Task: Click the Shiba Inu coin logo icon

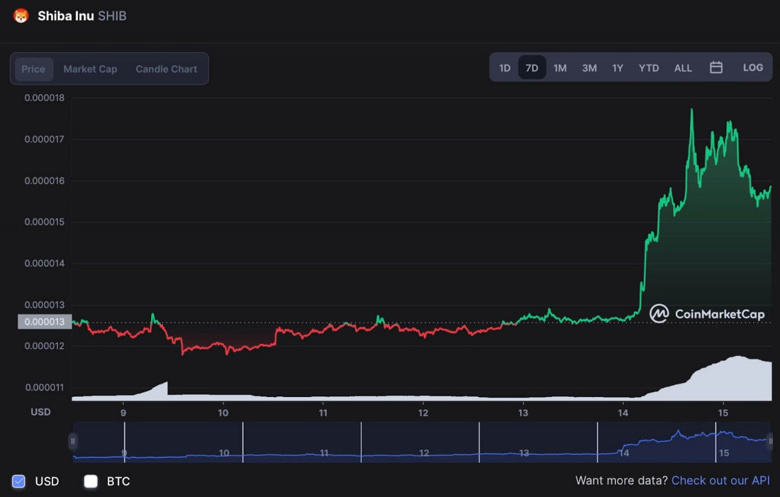Action: 20,16
